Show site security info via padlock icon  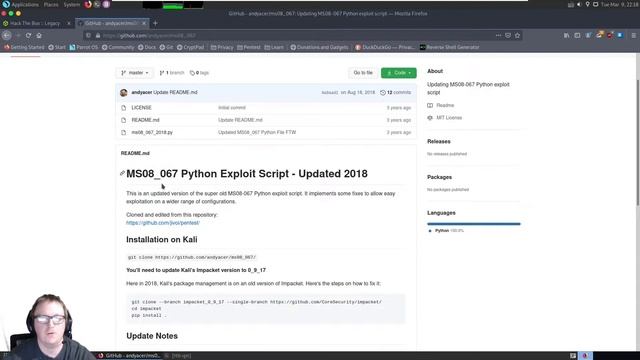(98, 36)
